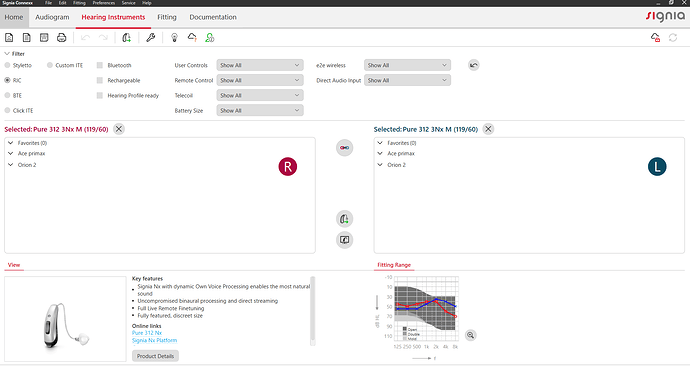Viewport: 690px width, 366px height.
Task: Click the undo arrow in the toolbar
Action: click(85, 38)
